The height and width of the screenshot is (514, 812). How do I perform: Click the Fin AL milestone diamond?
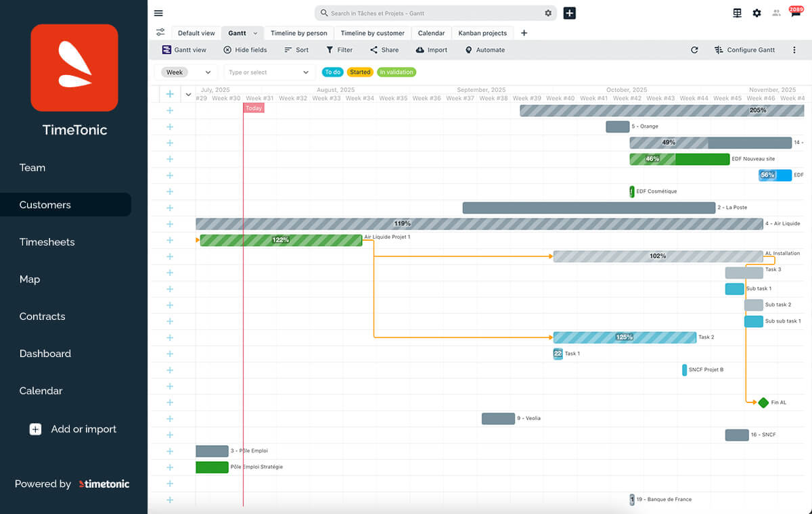763,402
